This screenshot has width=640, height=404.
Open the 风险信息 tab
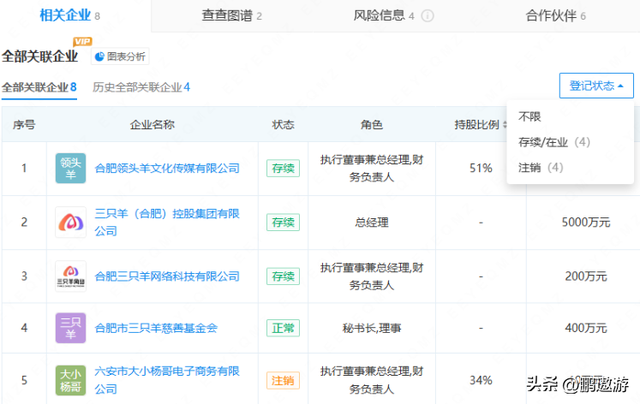tap(383, 16)
